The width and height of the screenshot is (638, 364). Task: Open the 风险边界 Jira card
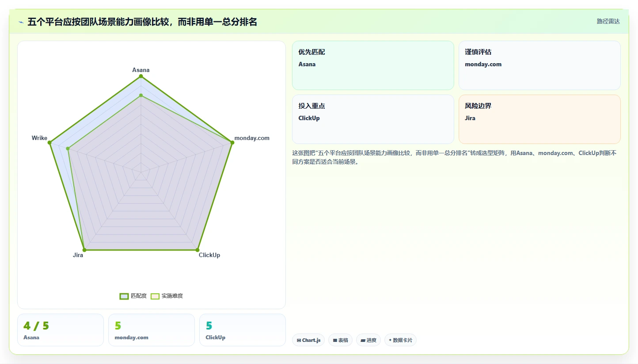click(539, 119)
